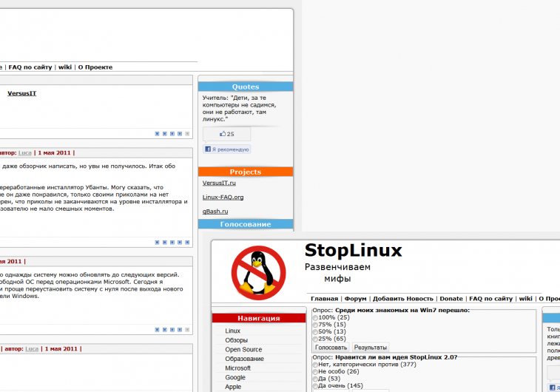560x392 pixels.
Task: Click the 'Donate' menu link
Action: [451, 299]
